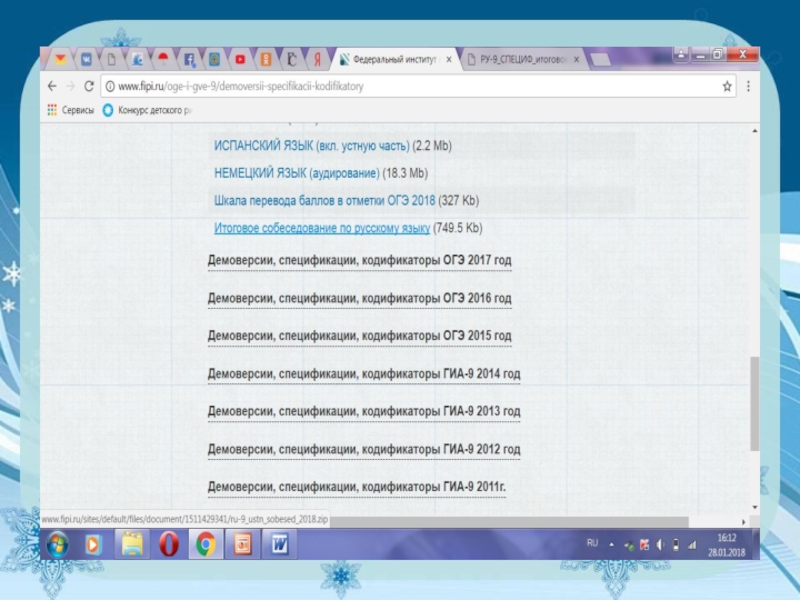The width and height of the screenshot is (800, 600).
Task: Close the Федеральный институт tab
Action: click(x=449, y=60)
